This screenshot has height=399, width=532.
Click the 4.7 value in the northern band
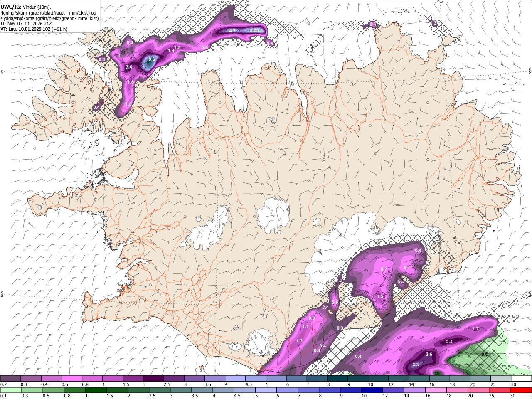[x=232, y=31]
